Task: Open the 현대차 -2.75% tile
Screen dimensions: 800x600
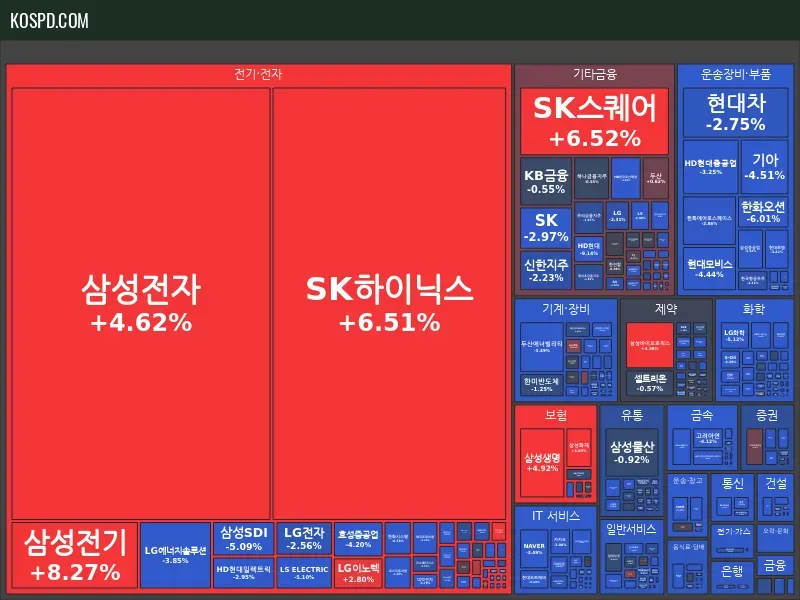Action: 735,112
